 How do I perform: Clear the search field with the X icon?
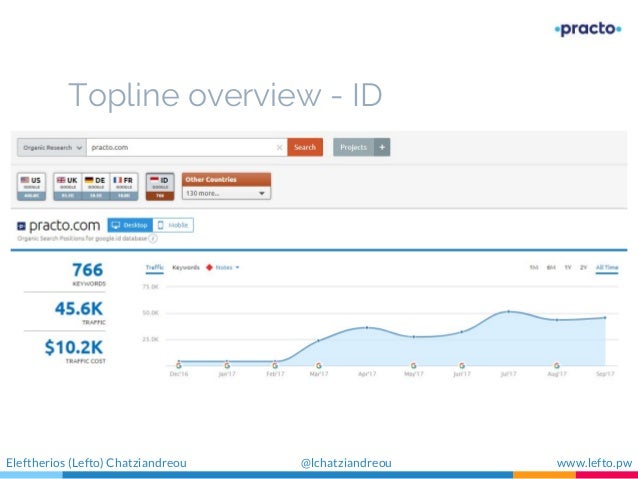coord(280,147)
